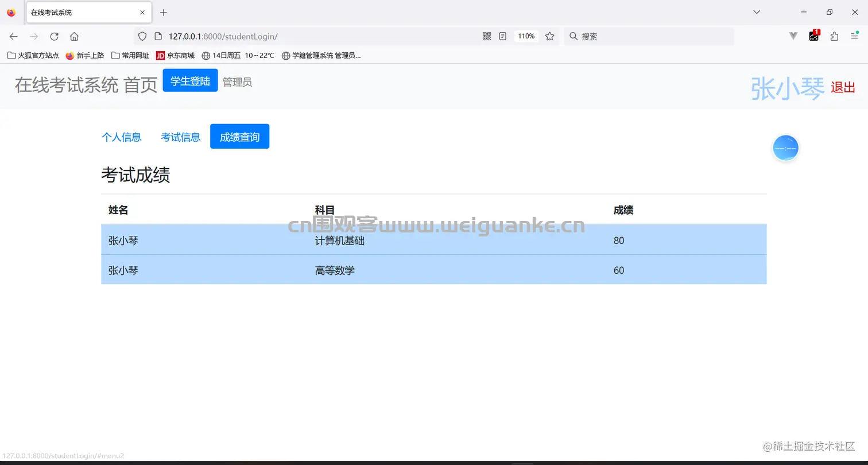This screenshot has height=465, width=868.
Task: Click the 姓名 column header
Action: pyautogui.click(x=118, y=210)
